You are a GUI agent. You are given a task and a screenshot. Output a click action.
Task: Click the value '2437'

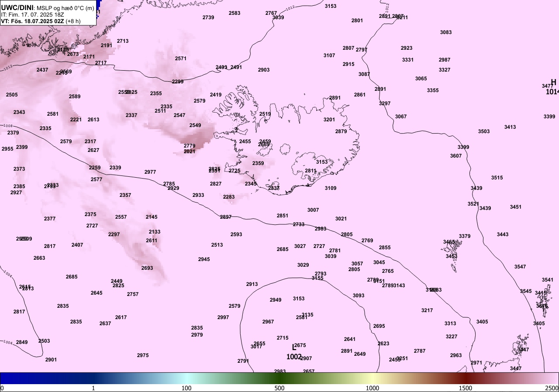coord(42,70)
